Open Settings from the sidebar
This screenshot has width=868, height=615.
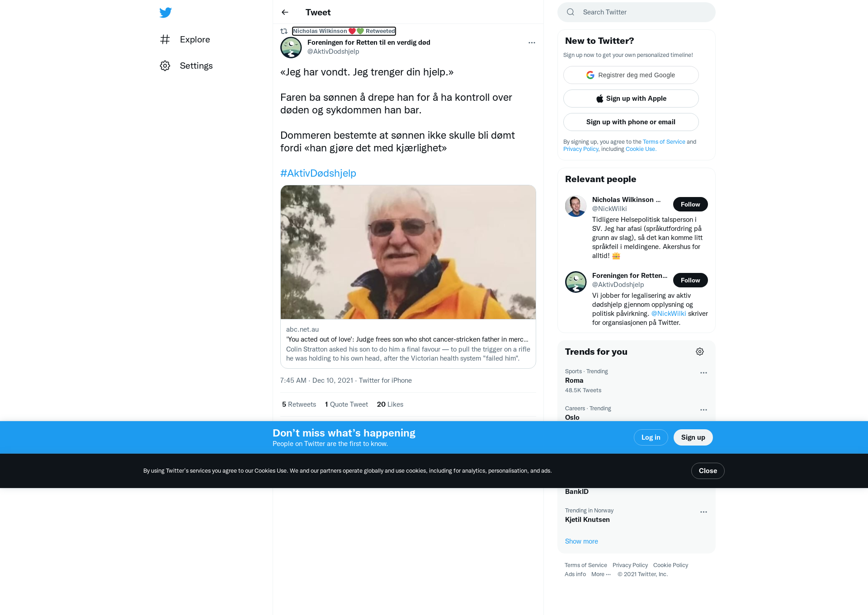point(186,66)
